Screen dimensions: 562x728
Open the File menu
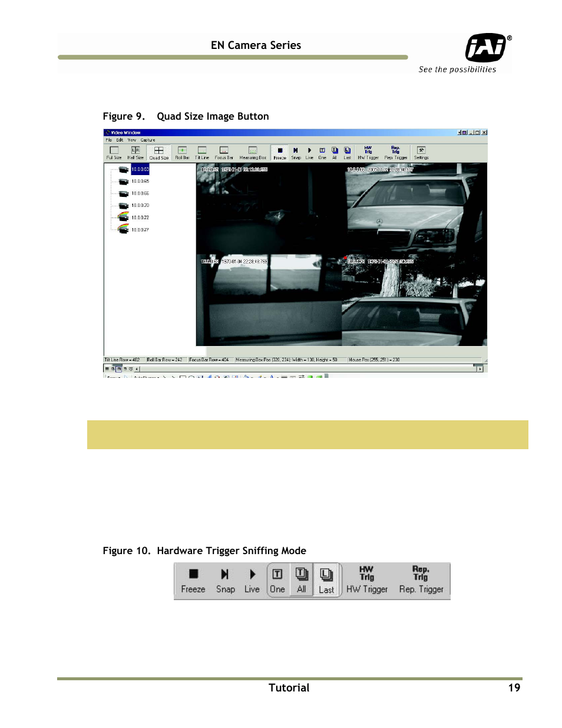pyautogui.click(x=108, y=140)
